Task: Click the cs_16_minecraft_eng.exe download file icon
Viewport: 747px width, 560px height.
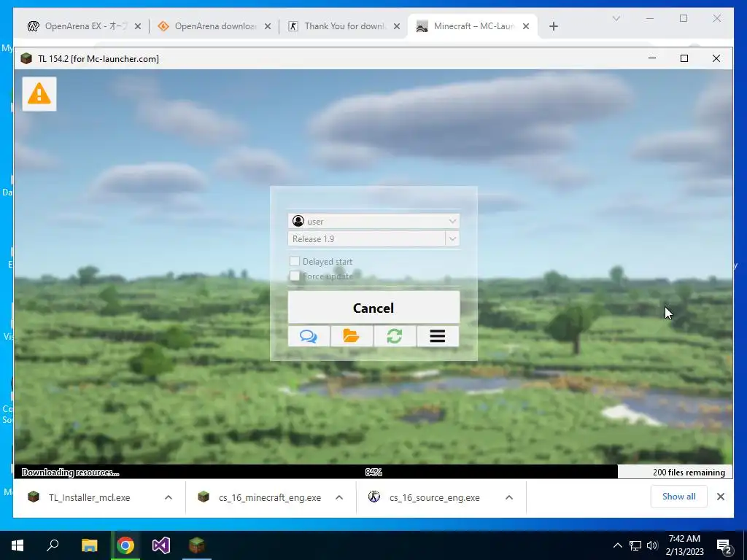Action: pos(204,497)
